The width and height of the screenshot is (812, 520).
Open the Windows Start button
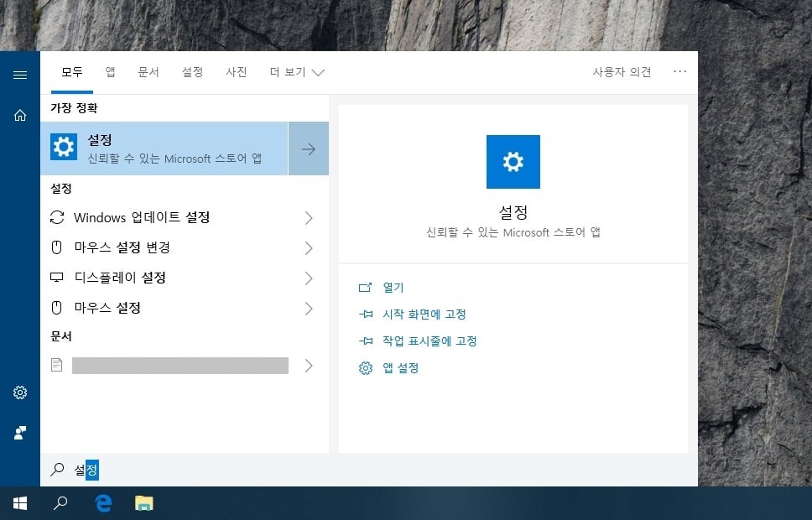(19, 503)
